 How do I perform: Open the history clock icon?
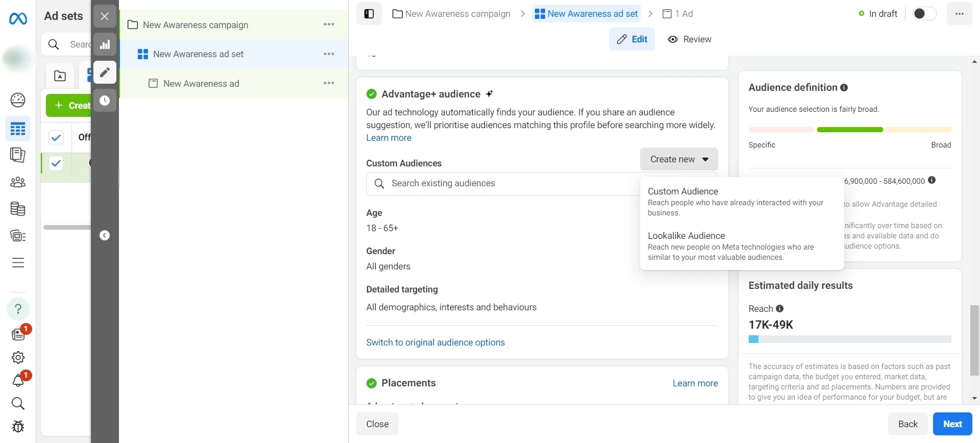click(105, 101)
